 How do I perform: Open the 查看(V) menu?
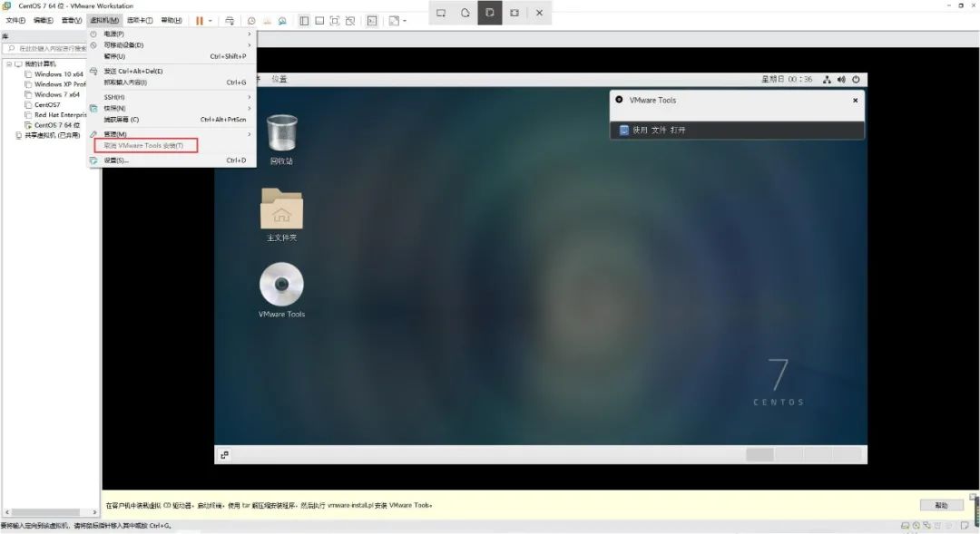[x=72, y=21]
